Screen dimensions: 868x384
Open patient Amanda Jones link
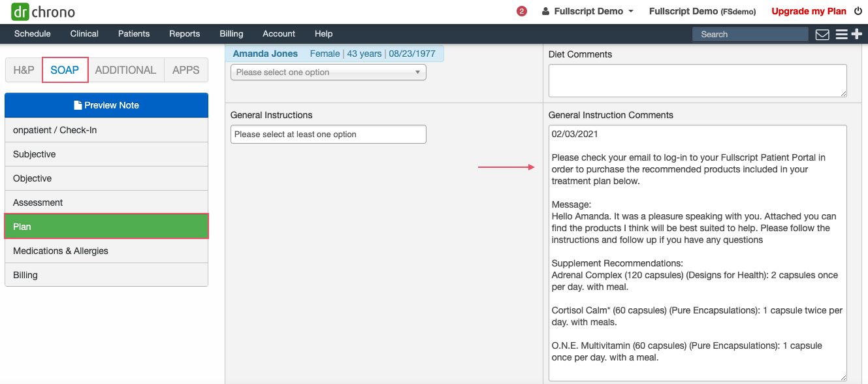tap(265, 54)
